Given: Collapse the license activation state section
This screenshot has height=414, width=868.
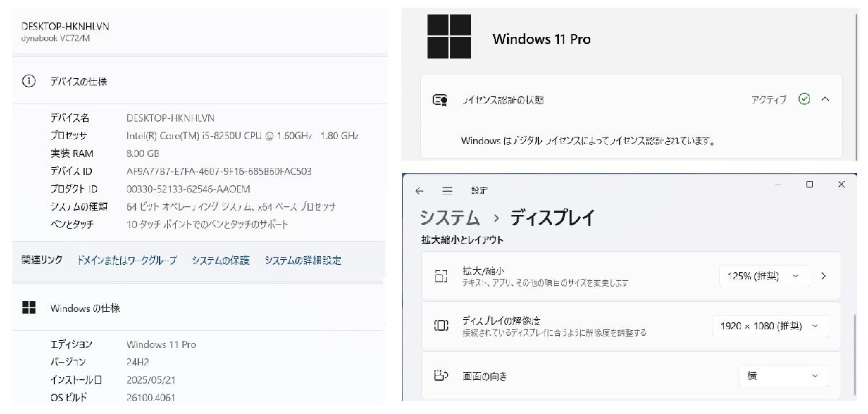Looking at the screenshot, I should [x=825, y=99].
